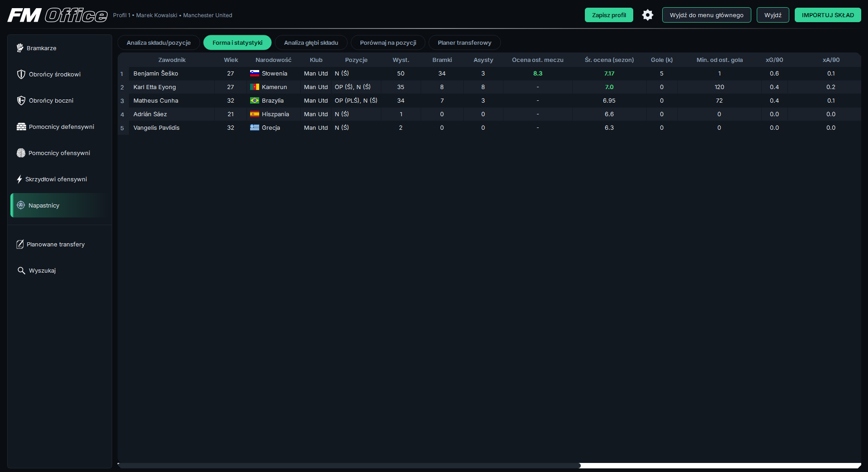
Task: Select player Vangelis Pavlidis
Action: [x=157, y=127]
